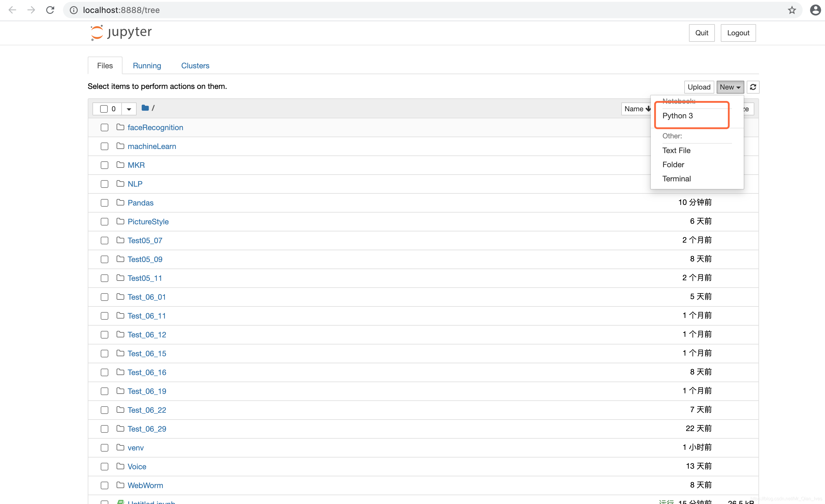Viewport: 825px width, 504px height.
Task: Click the folder icon for NLP directory
Action: (120, 183)
